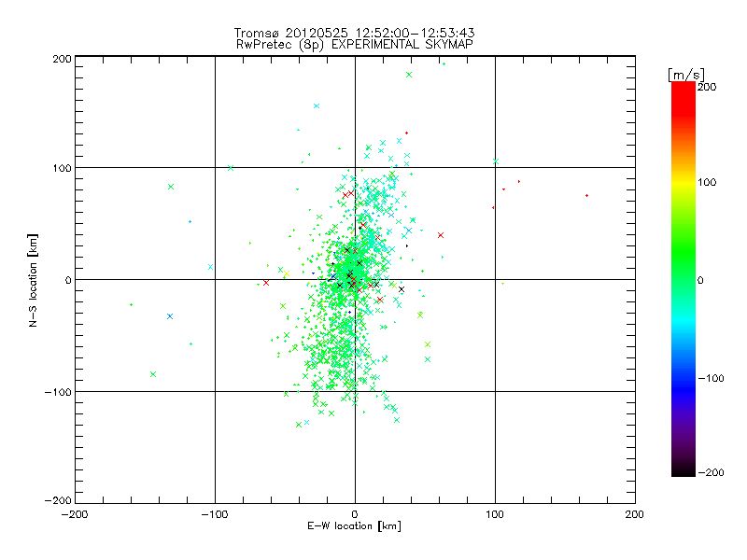Click the "[m/s]" unit label above colorbar
The height and width of the screenshot is (560, 747).
click(x=686, y=75)
